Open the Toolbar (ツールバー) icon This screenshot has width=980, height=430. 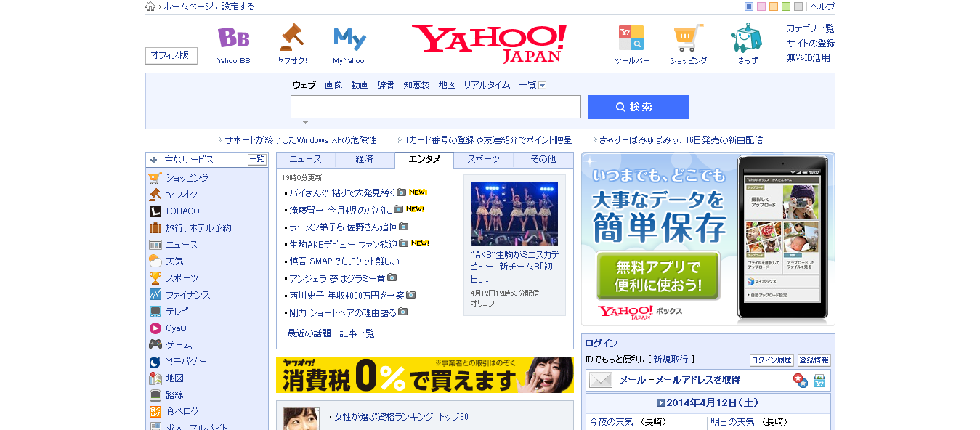(631, 38)
